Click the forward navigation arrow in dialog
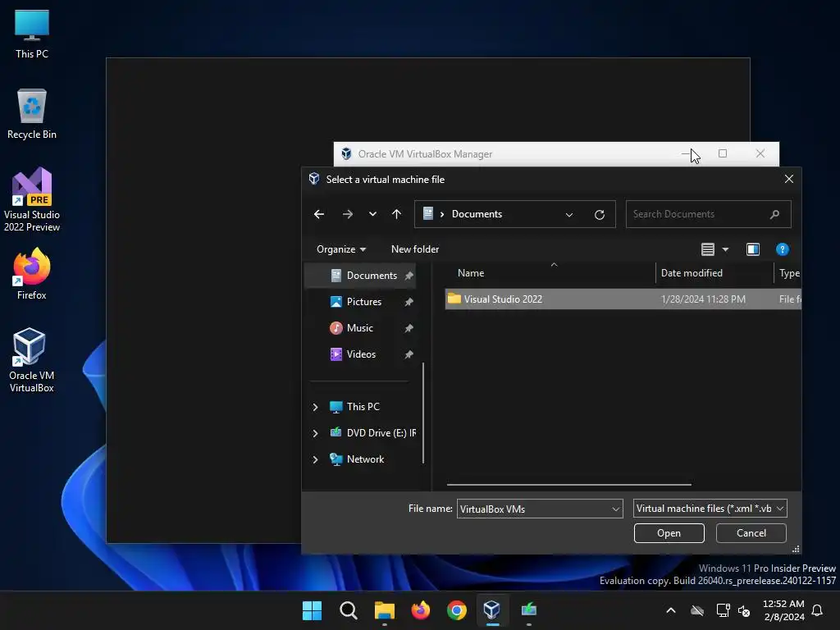The width and height of the screenshot is (840, 630). click(348, 214)
